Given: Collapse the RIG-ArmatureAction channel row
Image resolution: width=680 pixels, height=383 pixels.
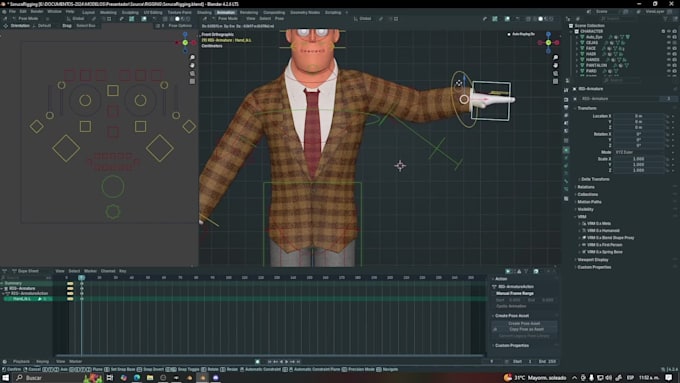Looking at the screenshot, I should click(3, 294).
